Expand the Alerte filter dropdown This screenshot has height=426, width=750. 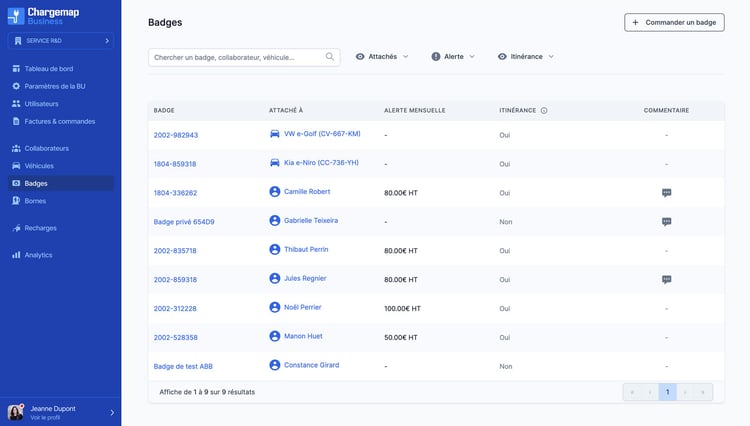coord(453,57)
